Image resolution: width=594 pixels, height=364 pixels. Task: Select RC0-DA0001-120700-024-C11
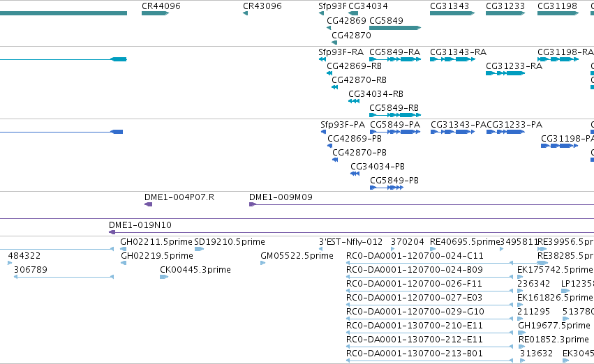pyautogui.click(x=415, y=256)
